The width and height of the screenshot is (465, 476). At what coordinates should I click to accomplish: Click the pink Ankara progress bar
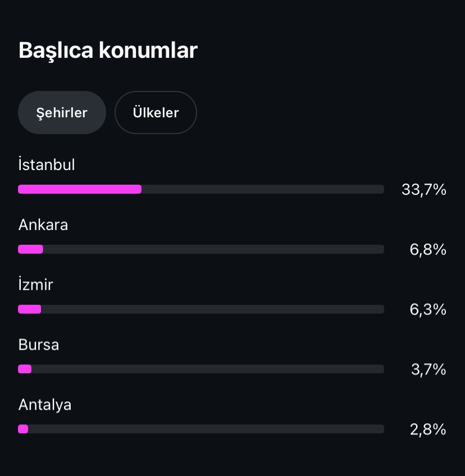coord(30,249)
